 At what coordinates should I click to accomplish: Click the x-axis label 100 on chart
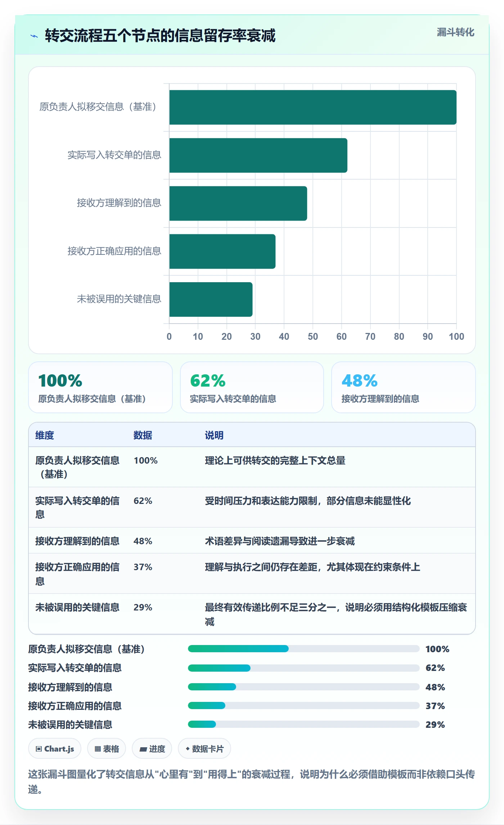tap(456, 337)
